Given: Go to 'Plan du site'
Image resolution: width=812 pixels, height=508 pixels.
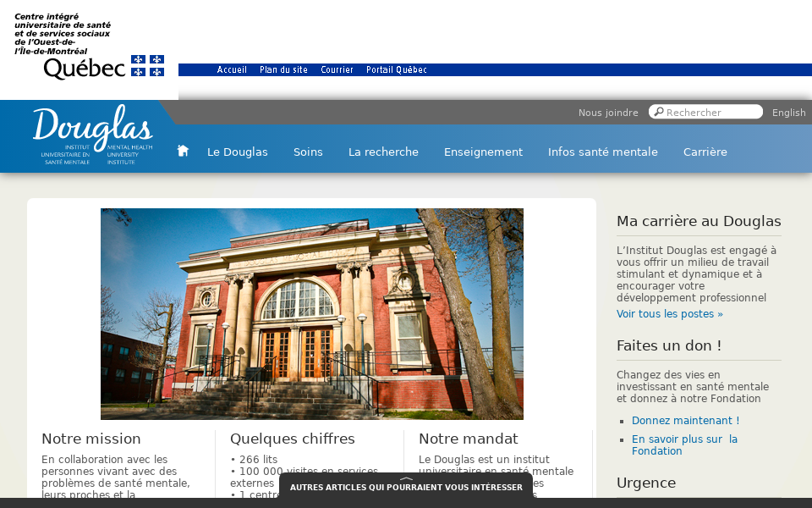Looking at the screenshot, I should [283, 69].
